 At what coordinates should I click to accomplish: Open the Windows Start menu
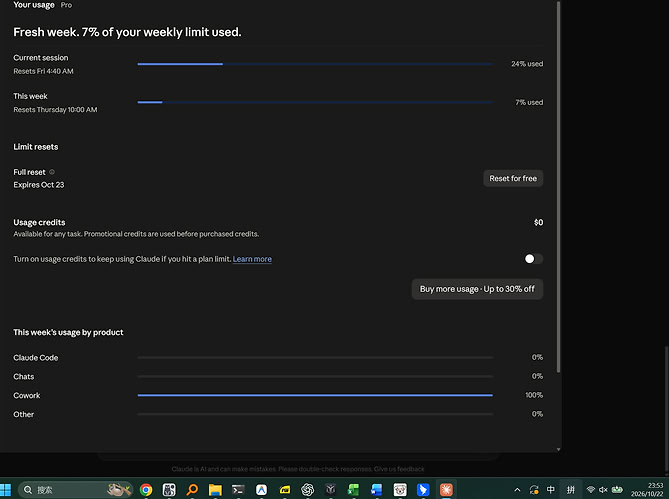tap(5, 490)
